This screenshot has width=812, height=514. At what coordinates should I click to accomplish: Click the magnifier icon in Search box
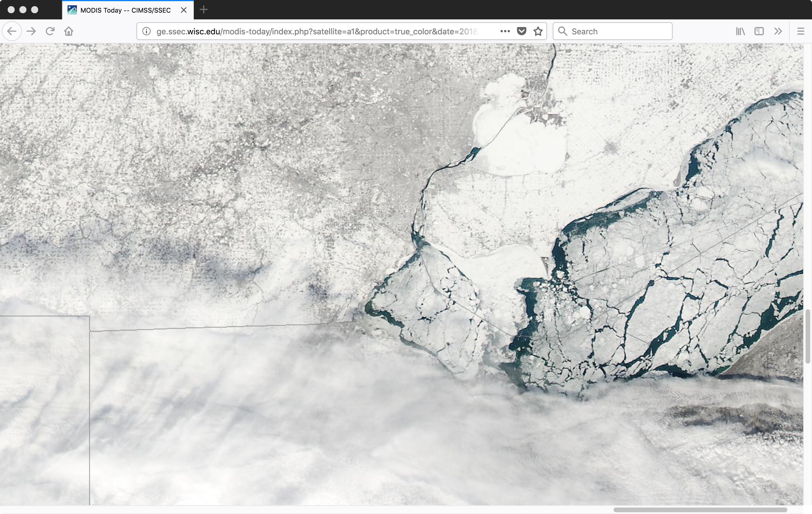pos(562,31)
